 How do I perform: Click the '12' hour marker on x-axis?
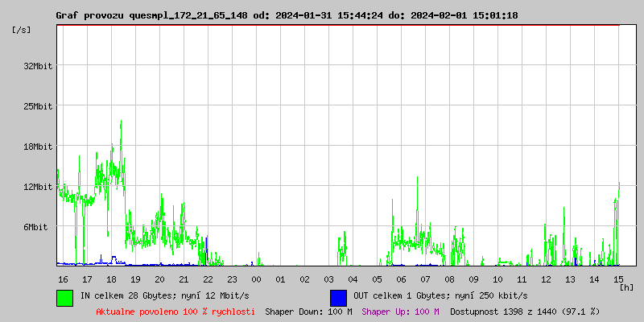[x=546, y=279]
